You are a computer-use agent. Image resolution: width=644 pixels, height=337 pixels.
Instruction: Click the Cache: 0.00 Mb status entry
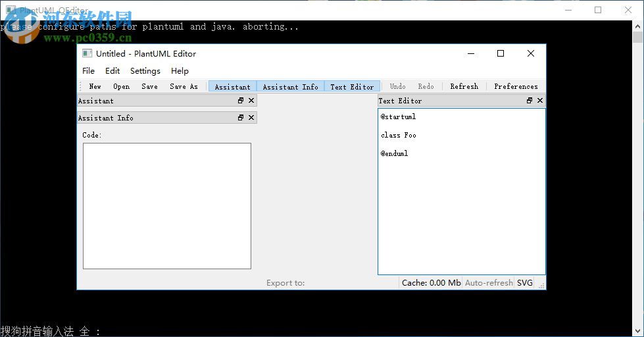pos(432,283)
